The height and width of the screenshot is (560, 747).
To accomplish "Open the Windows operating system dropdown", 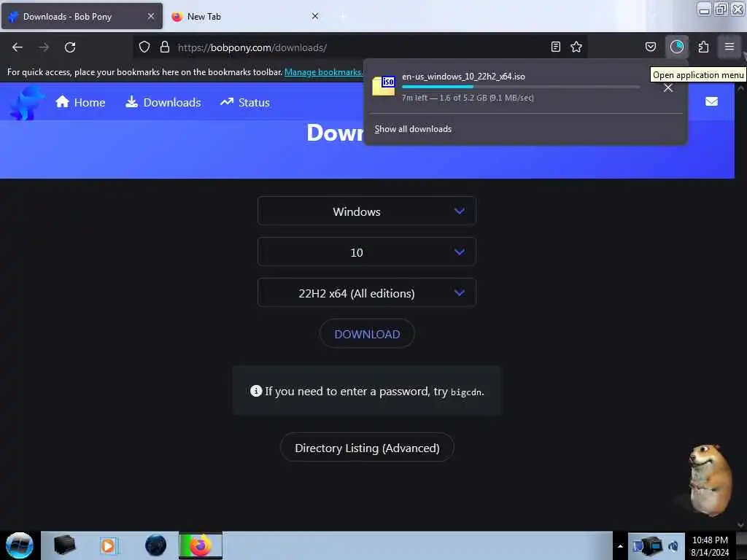I will pos(366,211).
